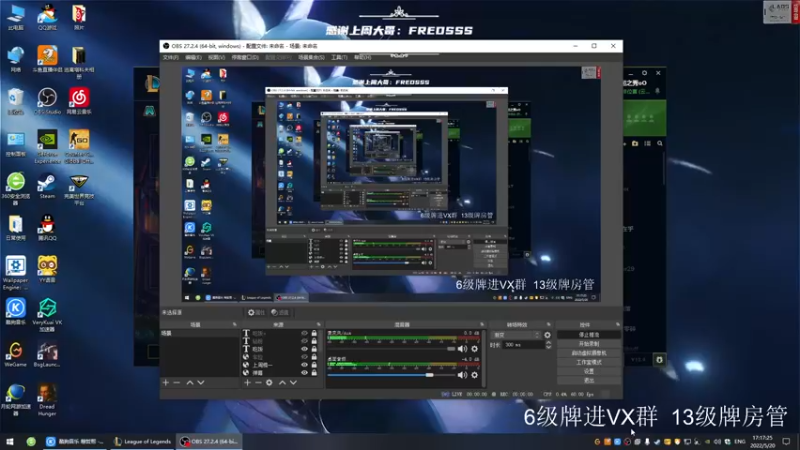Mute the microphone audio speaker icon
Screen dimensions: 800x450
pos(462,349)
